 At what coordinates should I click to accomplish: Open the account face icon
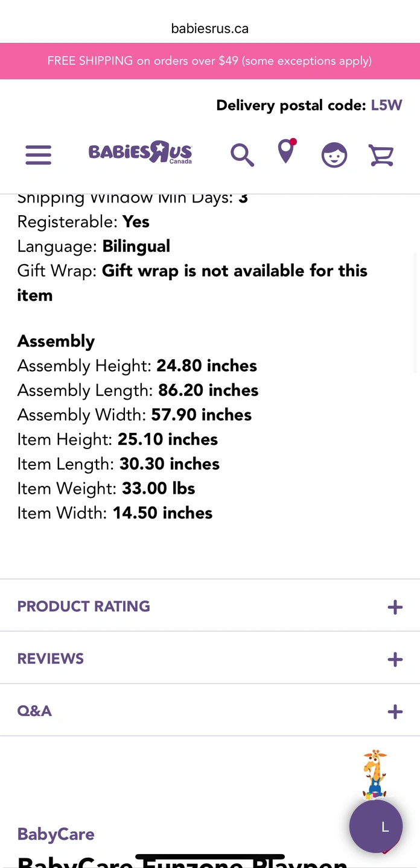(x=334, y=155)
